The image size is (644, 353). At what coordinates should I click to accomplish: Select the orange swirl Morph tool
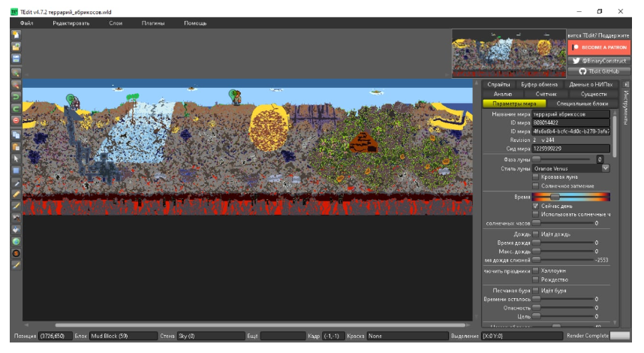pyautogui.click(x=16, y=254)
